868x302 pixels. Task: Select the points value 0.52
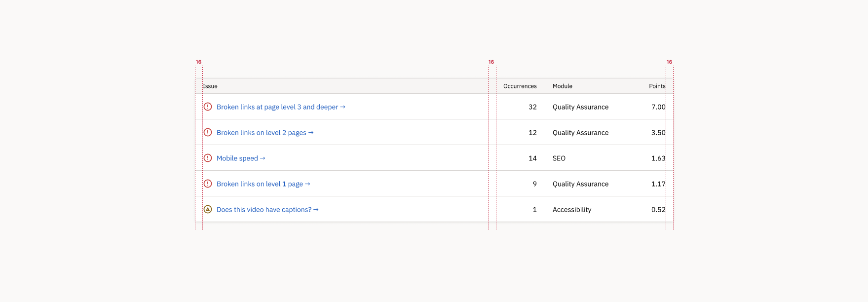tap(658, 210)
